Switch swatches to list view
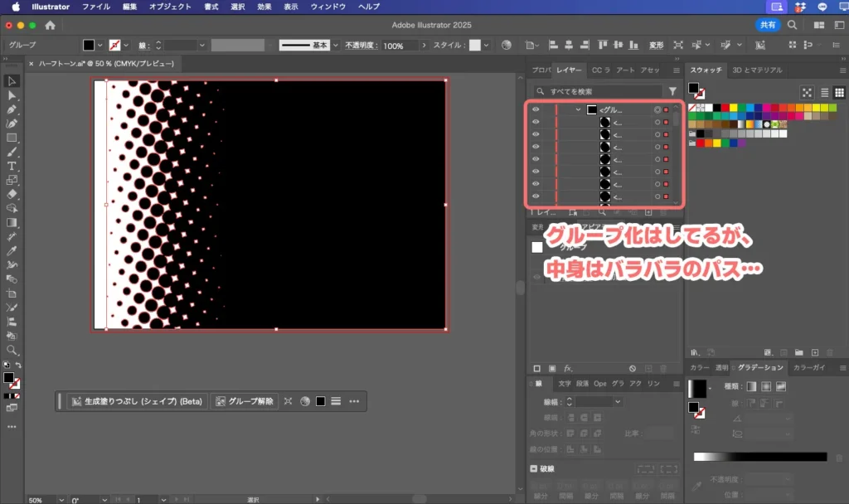Image resolution: width=849 pixels, height=504 pixels. point(823,92)
